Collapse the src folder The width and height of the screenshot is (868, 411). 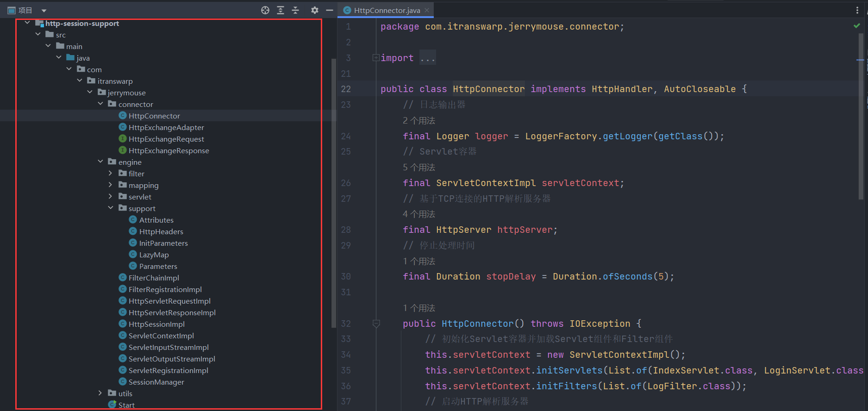pos(38,34)
